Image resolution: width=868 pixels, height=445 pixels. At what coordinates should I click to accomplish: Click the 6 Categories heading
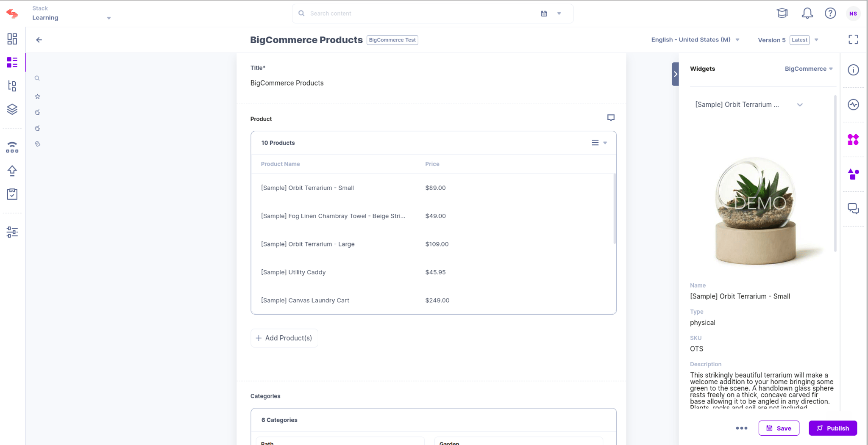tap(279, 420)
